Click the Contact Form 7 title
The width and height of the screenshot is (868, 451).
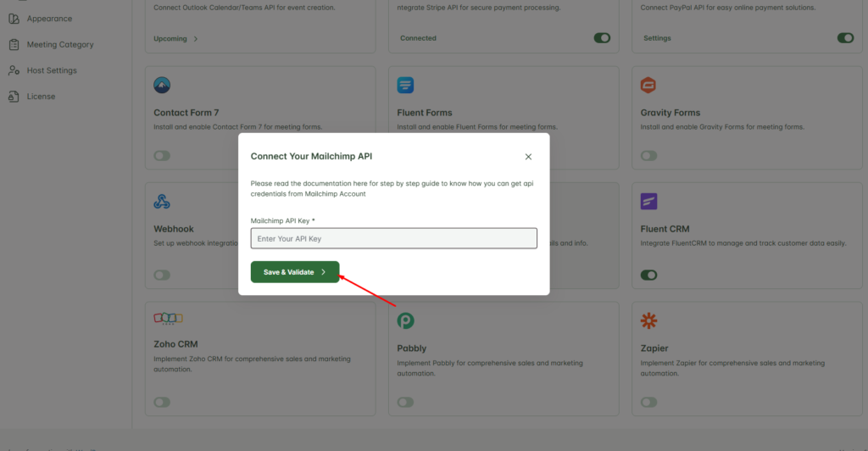tap(186, 113)
